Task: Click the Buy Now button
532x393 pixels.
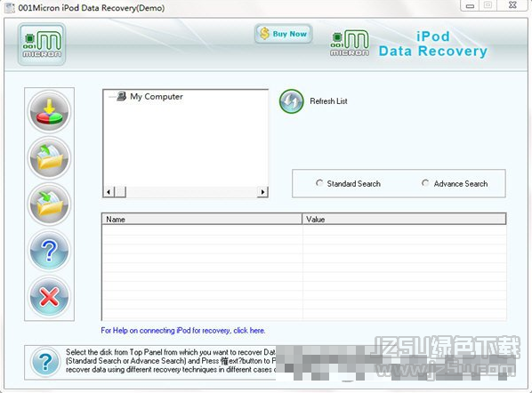Action: (x=283, y=34)
